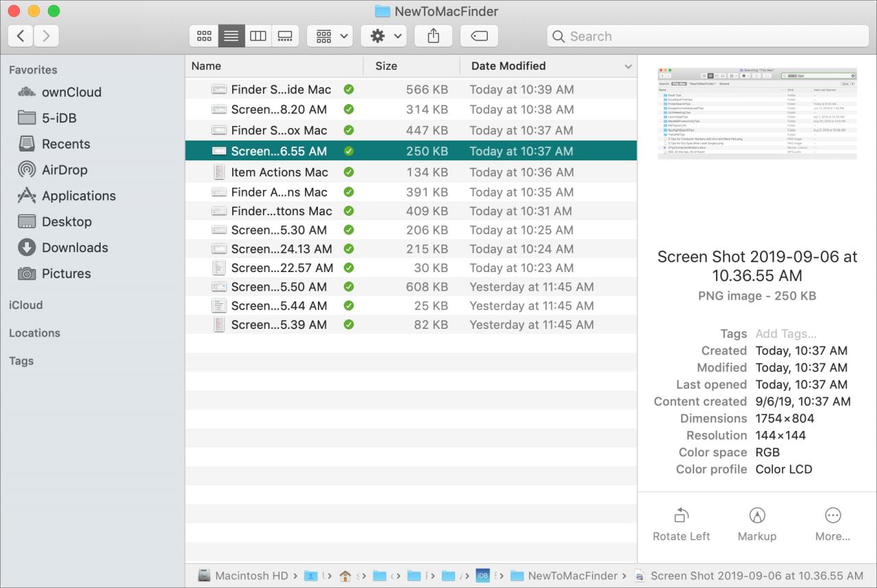Sort by Name column header
This screenshot has width=877, height=588.
(206, 66)
